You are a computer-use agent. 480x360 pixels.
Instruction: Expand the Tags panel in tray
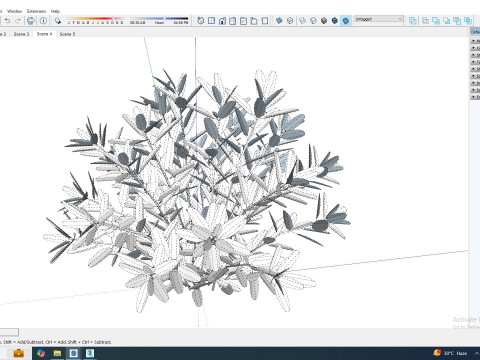[475, 62]
